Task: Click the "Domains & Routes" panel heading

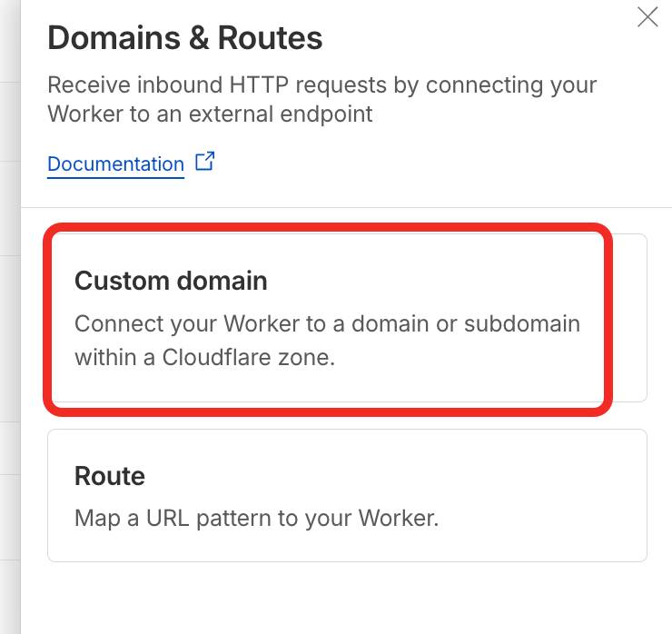Action: pos(184,38)
